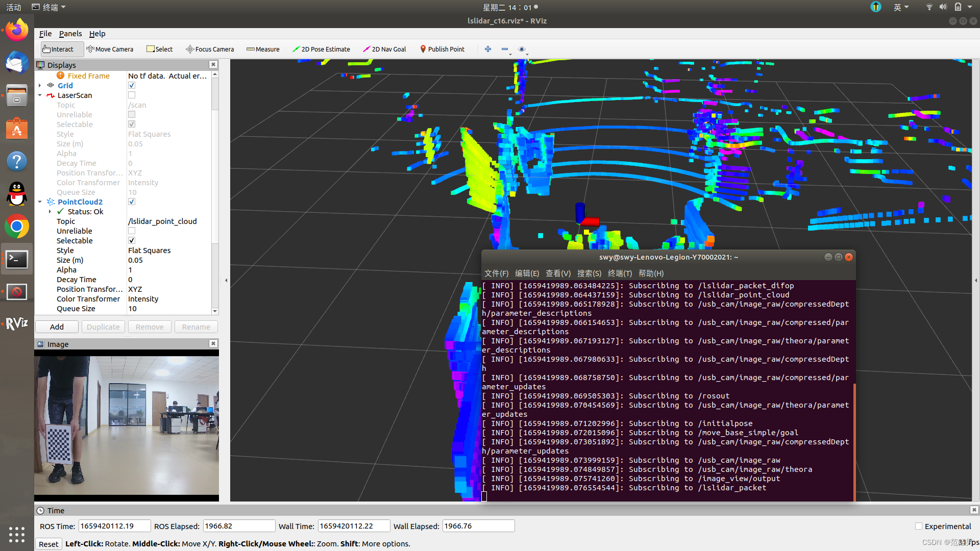The height and width of the screenshot is (551, 980).
Task: Enable the LaserScan display checkbox
Action: click(132, 95)
